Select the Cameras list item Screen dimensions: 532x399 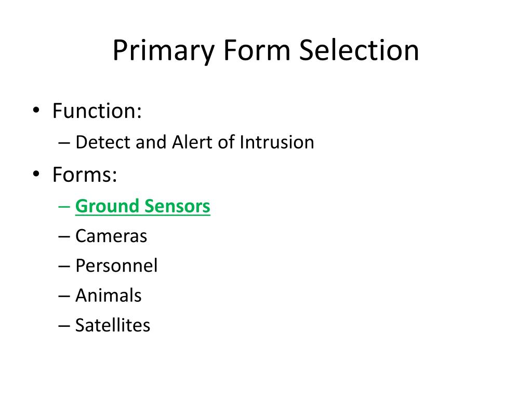[x=111, y=236]
